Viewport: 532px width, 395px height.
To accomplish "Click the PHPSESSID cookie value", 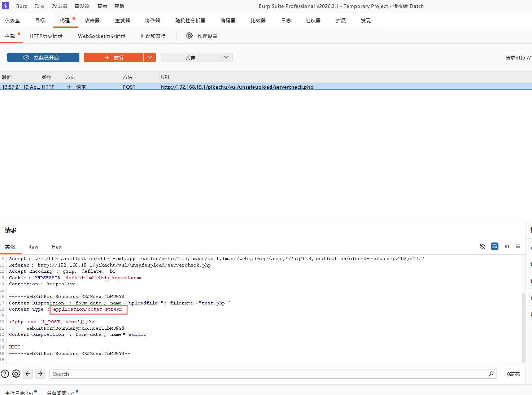I will coord(104,278).
